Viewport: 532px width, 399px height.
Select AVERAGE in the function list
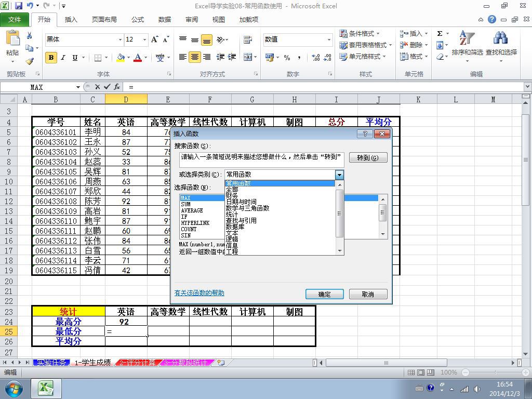coord(192,210)
